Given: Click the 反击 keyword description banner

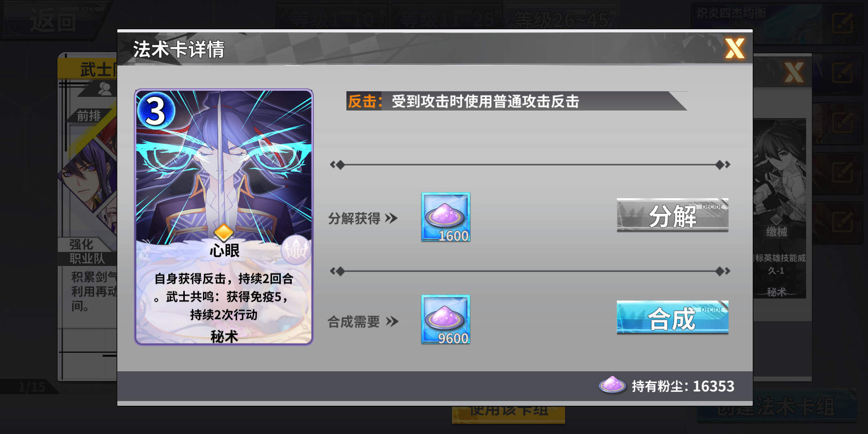Looking at the screenshot, I should [x=516, y=101].
